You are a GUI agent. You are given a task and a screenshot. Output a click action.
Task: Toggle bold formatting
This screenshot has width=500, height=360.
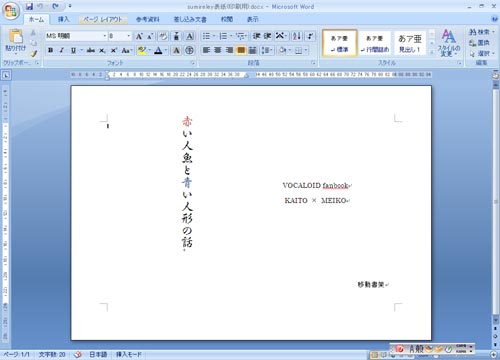coord(50,50)
